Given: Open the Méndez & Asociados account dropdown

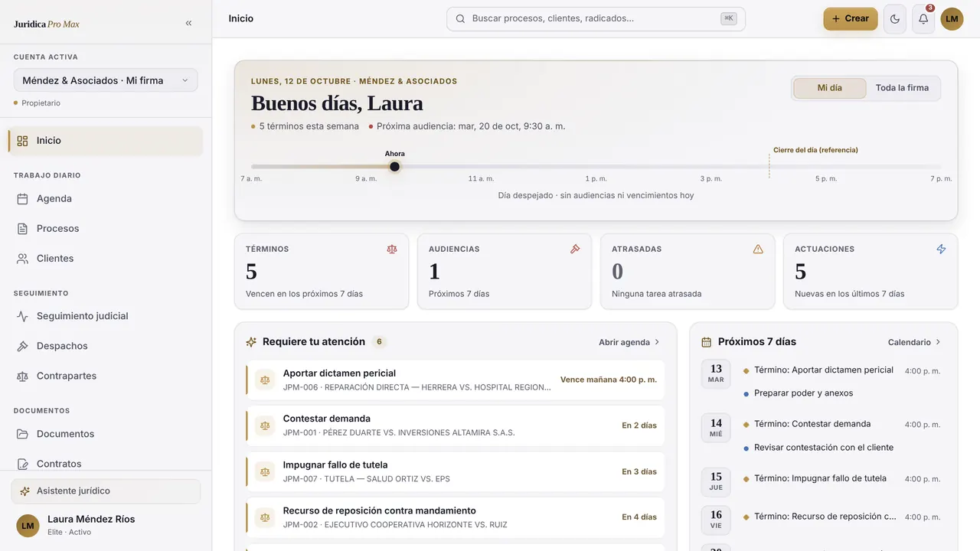Looking at the screenshot, I should tap(106, 80).
